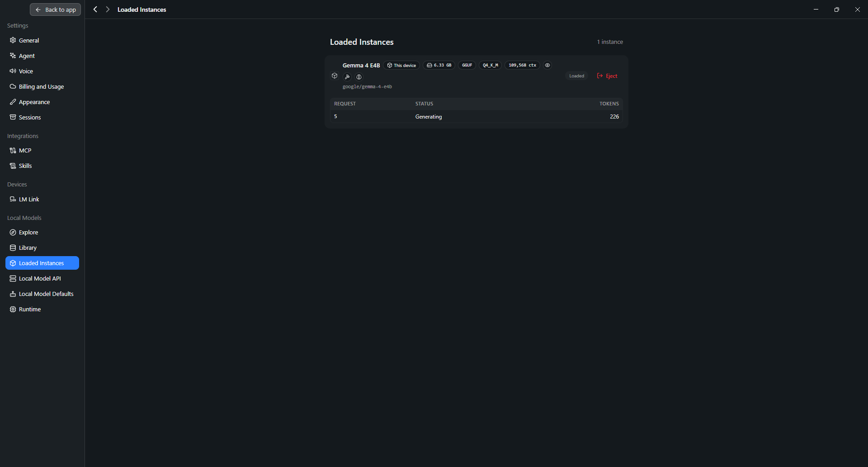The height and width of the screenshot is (467, 868).
Task: Open General settings
Action: click(x=42, y=40)
